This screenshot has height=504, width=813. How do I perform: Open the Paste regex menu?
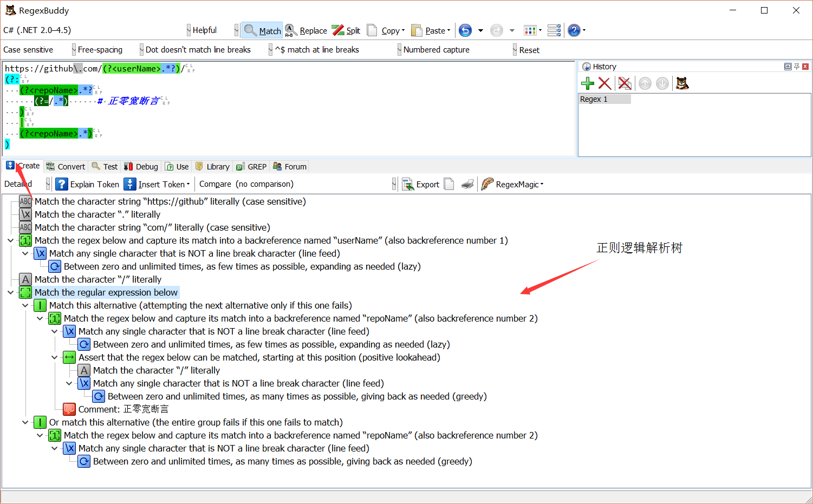431,31
